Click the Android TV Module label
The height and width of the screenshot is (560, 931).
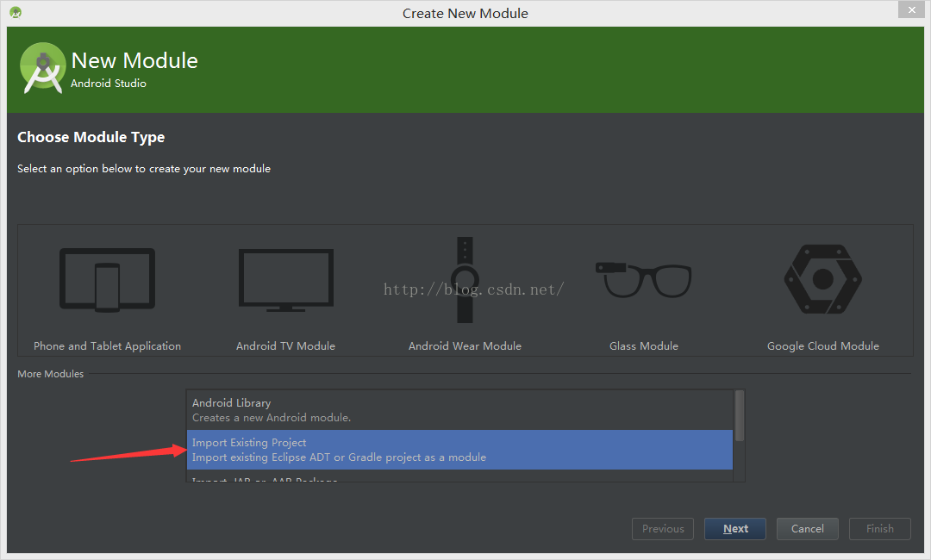pyautogui.click(x=285, y=345)
